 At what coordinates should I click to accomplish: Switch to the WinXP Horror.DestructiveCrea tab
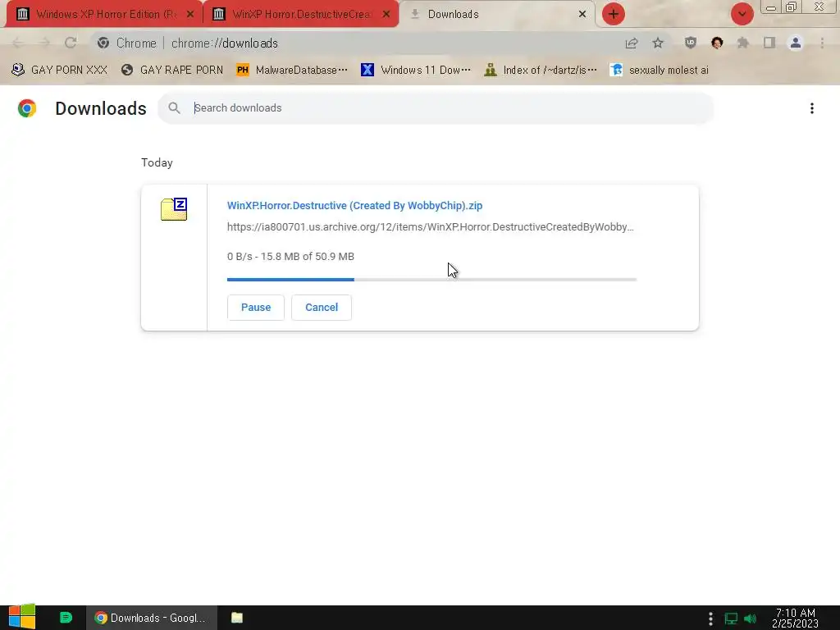point(300,14)
